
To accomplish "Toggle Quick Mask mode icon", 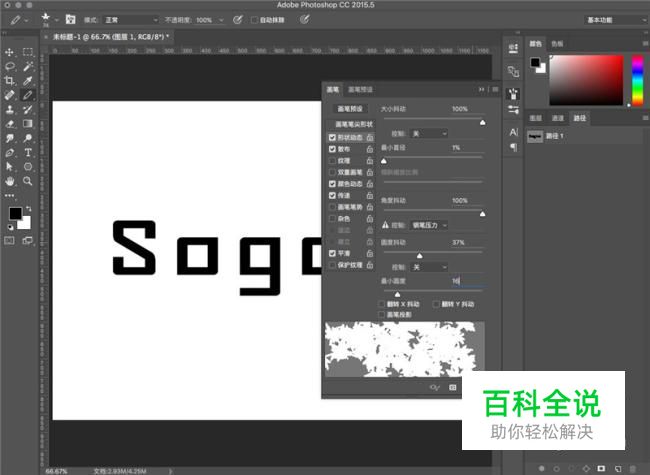I will [9, 240].
